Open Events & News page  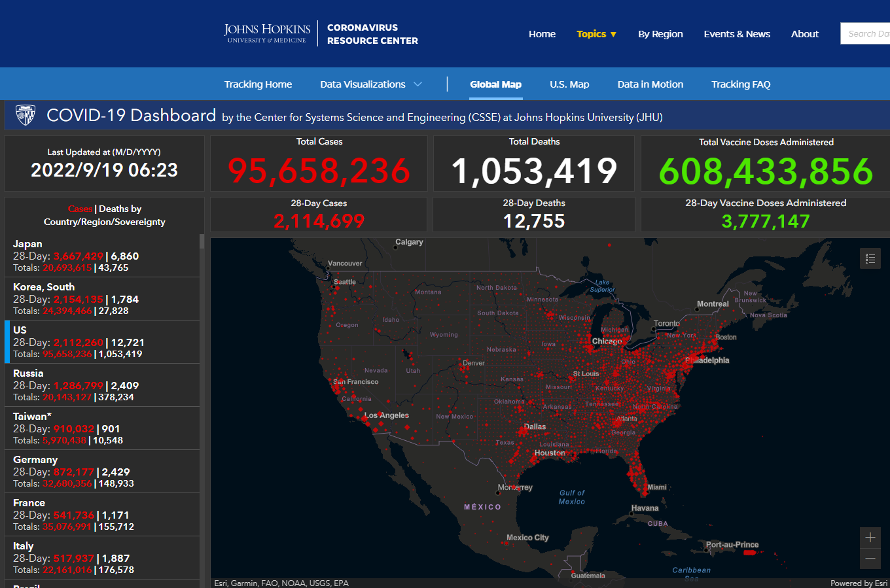pos(737,34)
